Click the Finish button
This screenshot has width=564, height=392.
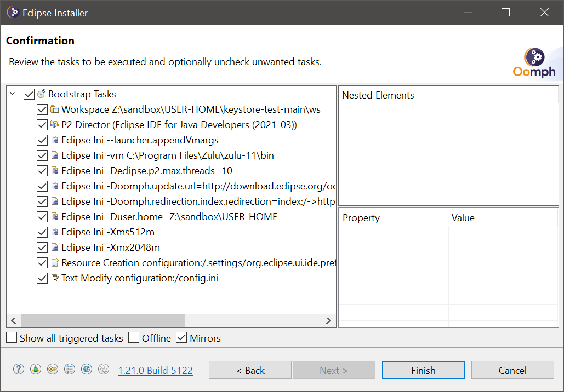click(x=423, y=370)
